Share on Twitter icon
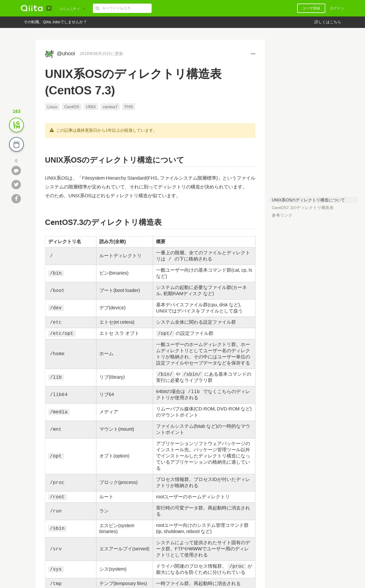Viewport: 365px width, 588px height. 16,185
